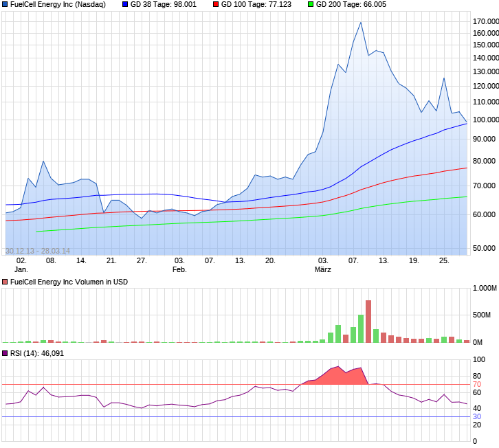Click the blue GD 38 Tage legend swatch
The height and width of the screenshot is (448, 499).
(125, 4)
